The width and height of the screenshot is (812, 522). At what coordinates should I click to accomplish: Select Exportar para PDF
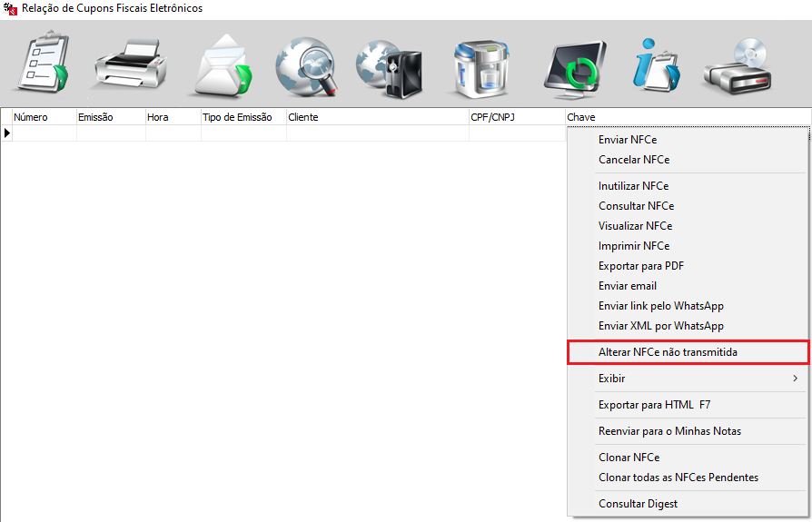click(641, 266)
